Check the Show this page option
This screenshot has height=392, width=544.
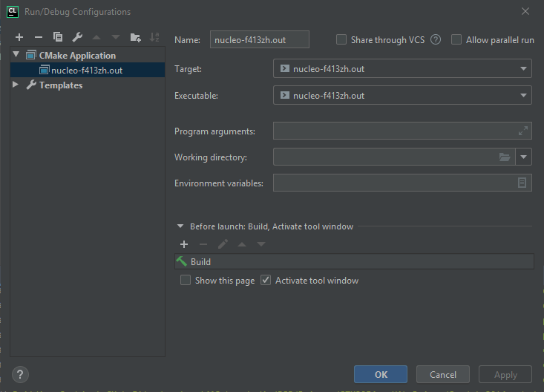tap(186, 280)
